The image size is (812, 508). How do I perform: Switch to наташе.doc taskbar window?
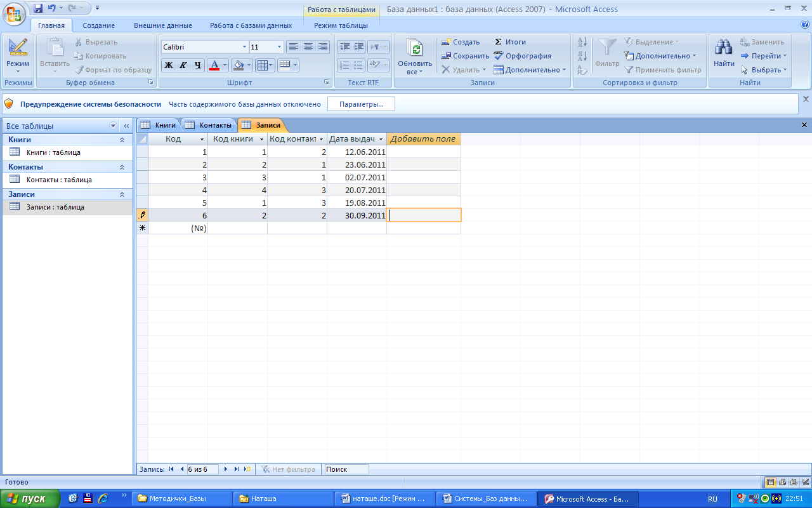point(385,498)
